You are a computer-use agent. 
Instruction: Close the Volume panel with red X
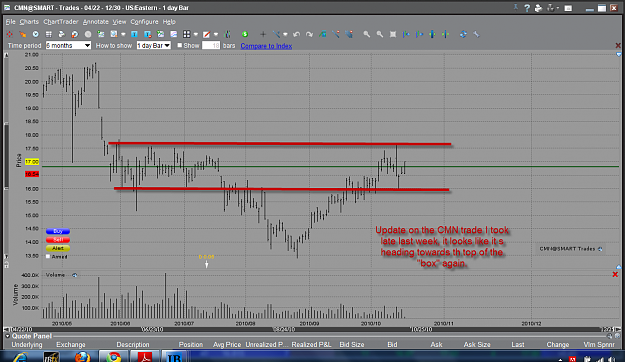pos(615,274)
